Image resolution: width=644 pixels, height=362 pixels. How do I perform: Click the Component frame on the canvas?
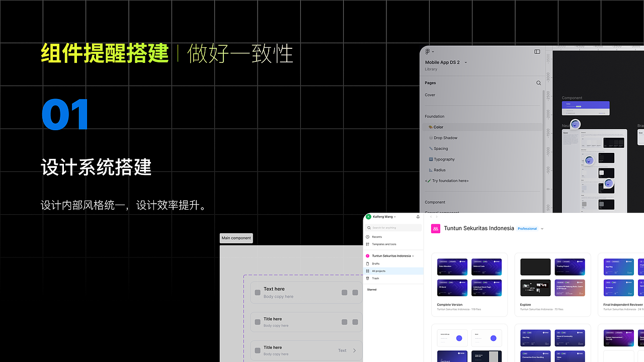[x=586, y=108]
